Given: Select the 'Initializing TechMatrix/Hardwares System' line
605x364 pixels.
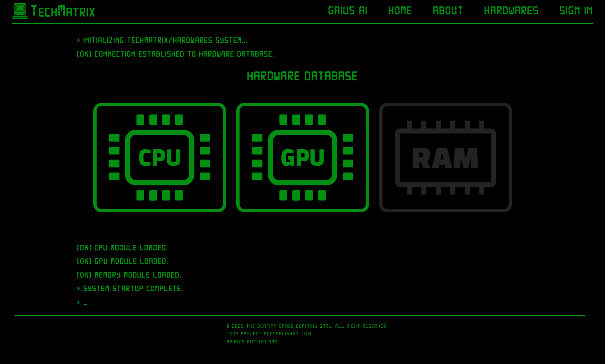Looking at the screenshot, I should (162, 40).
